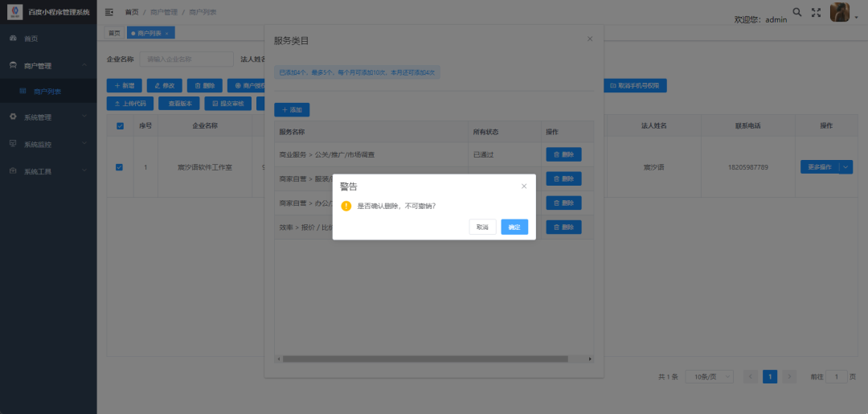Viewport: 868px width, 414px height.
Task: Click the horizontal scrollbar in 服务类目 dialog
Action: point(425,359)
